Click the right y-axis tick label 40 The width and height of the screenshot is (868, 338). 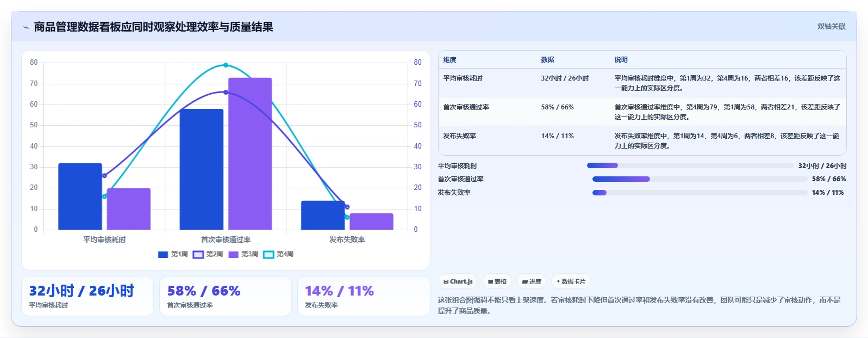click(417, 146)
